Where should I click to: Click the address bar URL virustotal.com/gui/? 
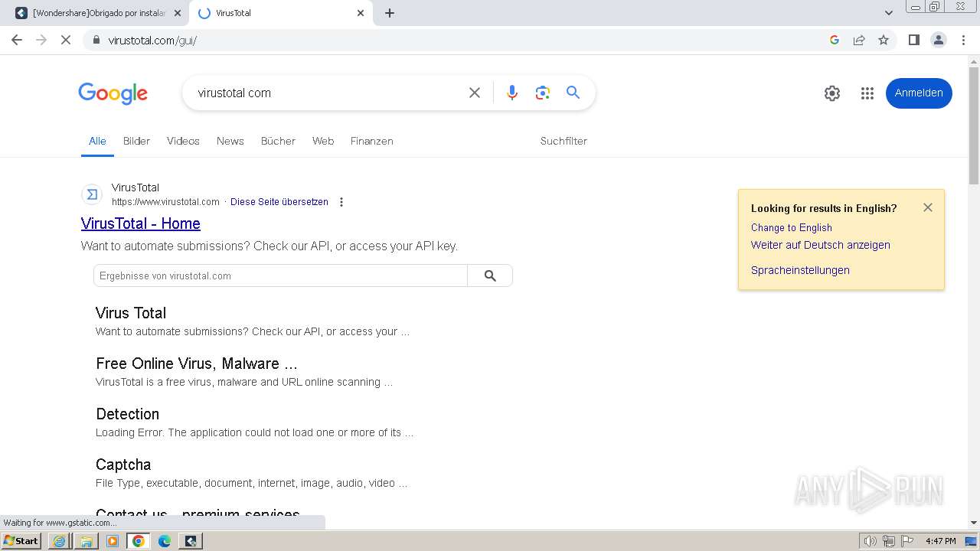152,41
